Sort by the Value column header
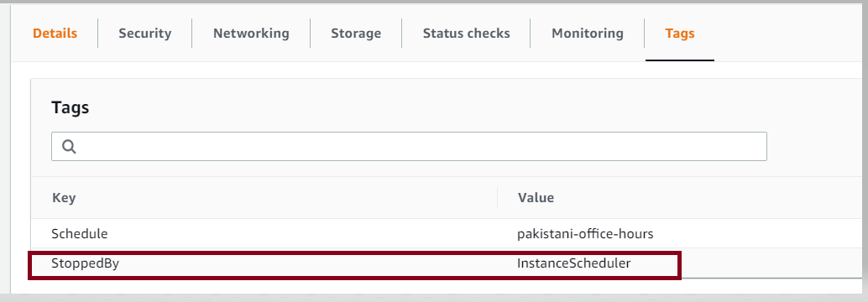This screenshot has height=302, width=868. point(536,197)
